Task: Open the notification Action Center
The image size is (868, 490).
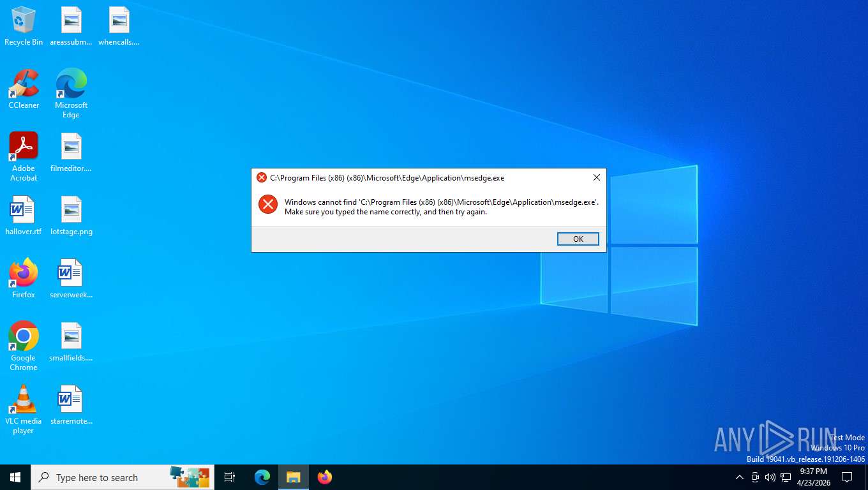Action: (847, 477)
